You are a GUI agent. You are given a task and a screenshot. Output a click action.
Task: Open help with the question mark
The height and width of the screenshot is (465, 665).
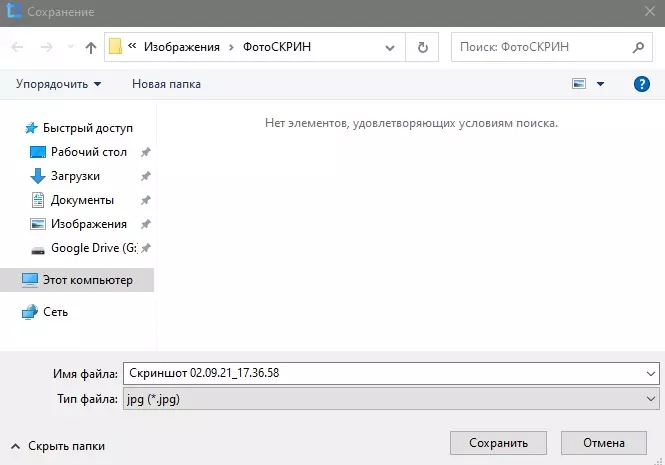coord(642,84)
